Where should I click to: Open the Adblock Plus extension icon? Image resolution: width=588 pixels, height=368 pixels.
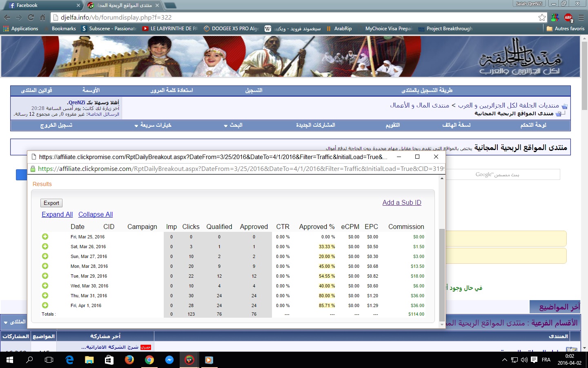coord(568,18)
